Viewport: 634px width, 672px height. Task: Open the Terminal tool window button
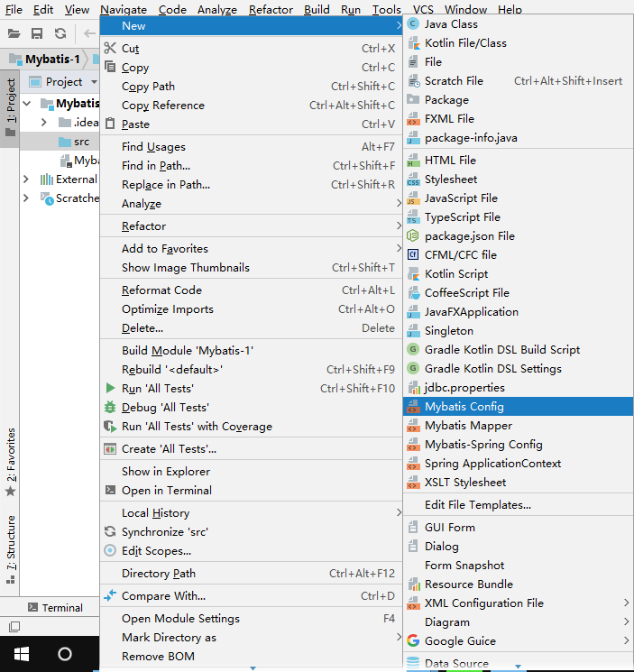coord(55,607)
